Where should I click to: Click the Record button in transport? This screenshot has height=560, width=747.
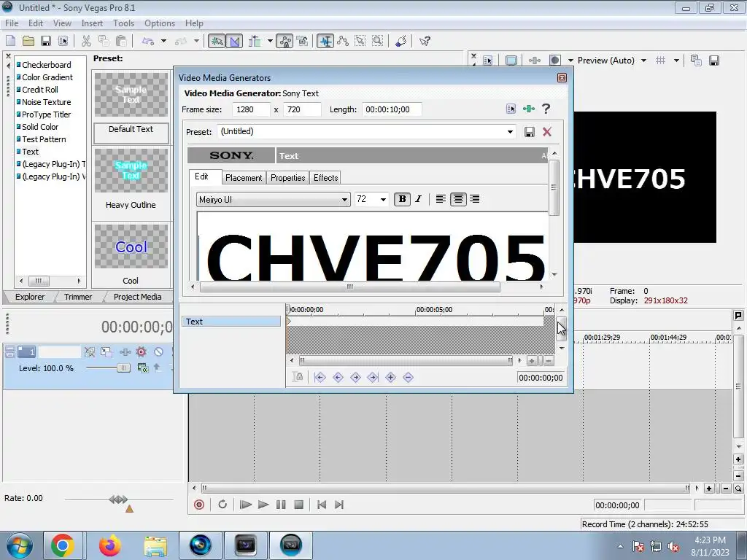[x=199, y=505]
